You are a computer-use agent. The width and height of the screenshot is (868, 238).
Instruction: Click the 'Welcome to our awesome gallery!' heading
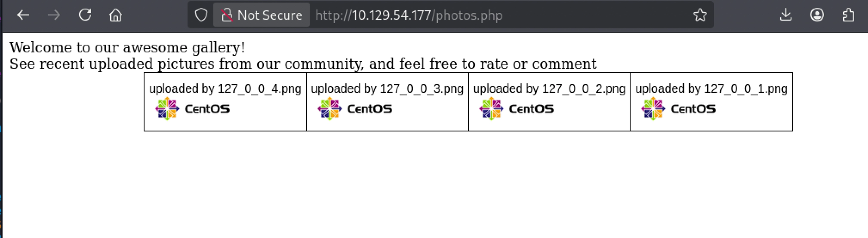tap(127, 47)
